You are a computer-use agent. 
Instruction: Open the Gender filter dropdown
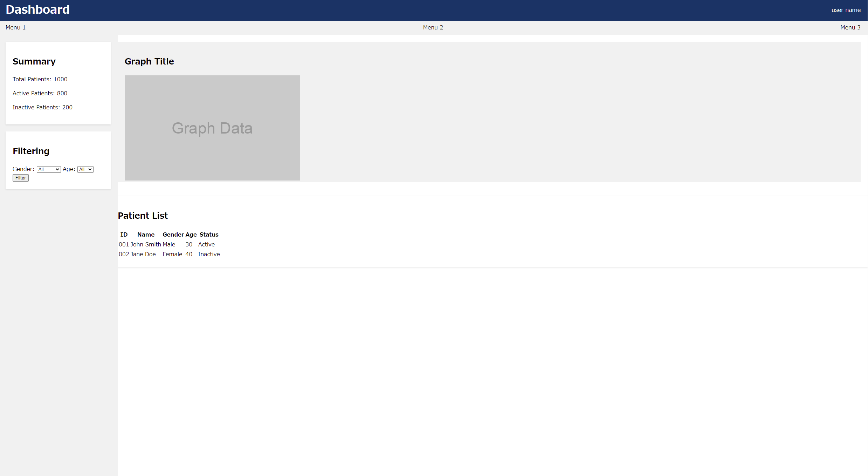[49, 169]
